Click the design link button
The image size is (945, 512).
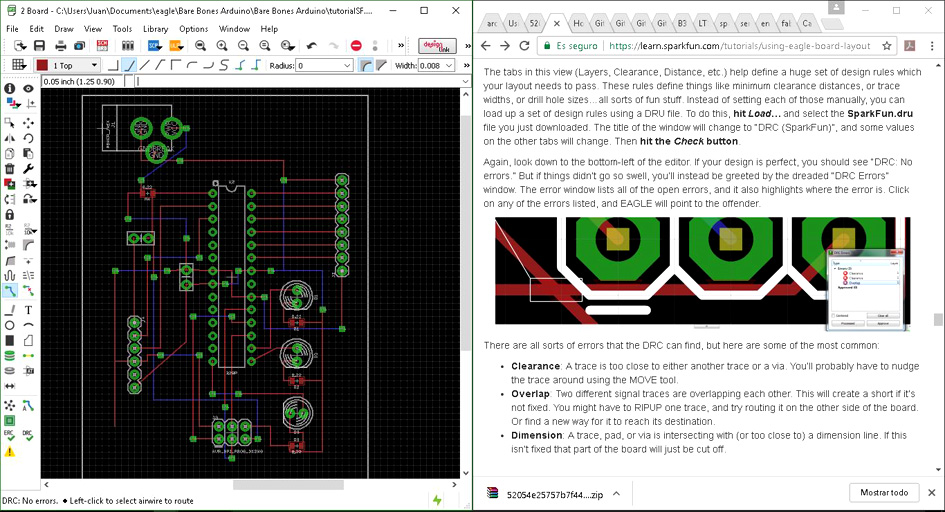437,46
